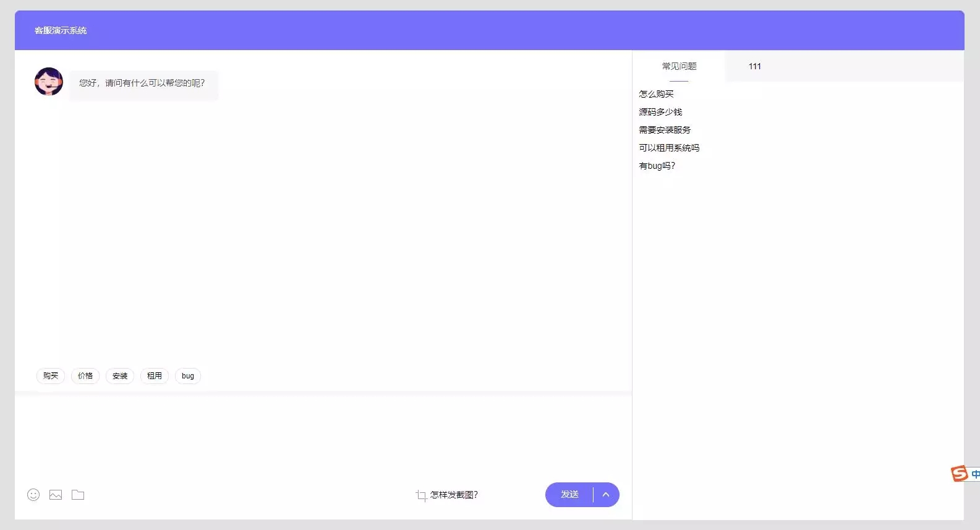Image resolution: width=980 pixels, height=530 pixels.
Task: Open the 可以租用系统吗 FAQ question
Action: (x=669, y=148)
